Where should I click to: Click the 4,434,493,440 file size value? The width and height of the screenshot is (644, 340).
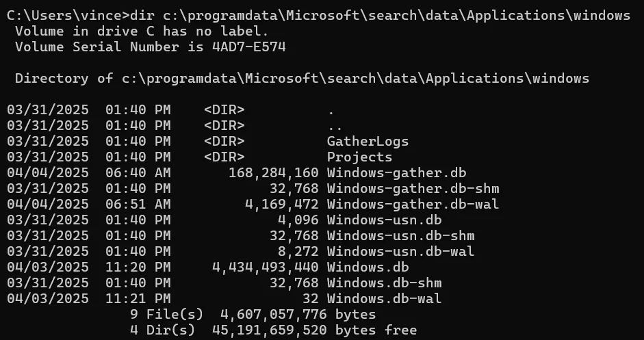[x=266, y=267]
